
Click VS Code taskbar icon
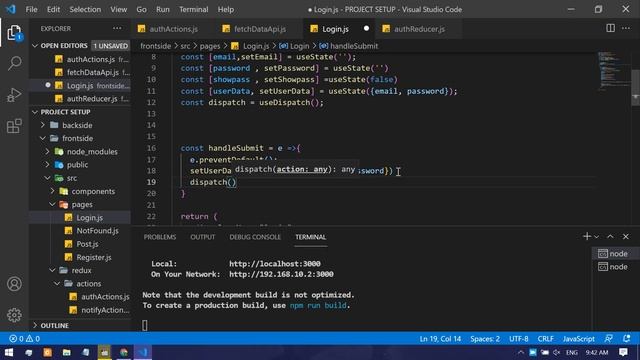click(143, 352)
